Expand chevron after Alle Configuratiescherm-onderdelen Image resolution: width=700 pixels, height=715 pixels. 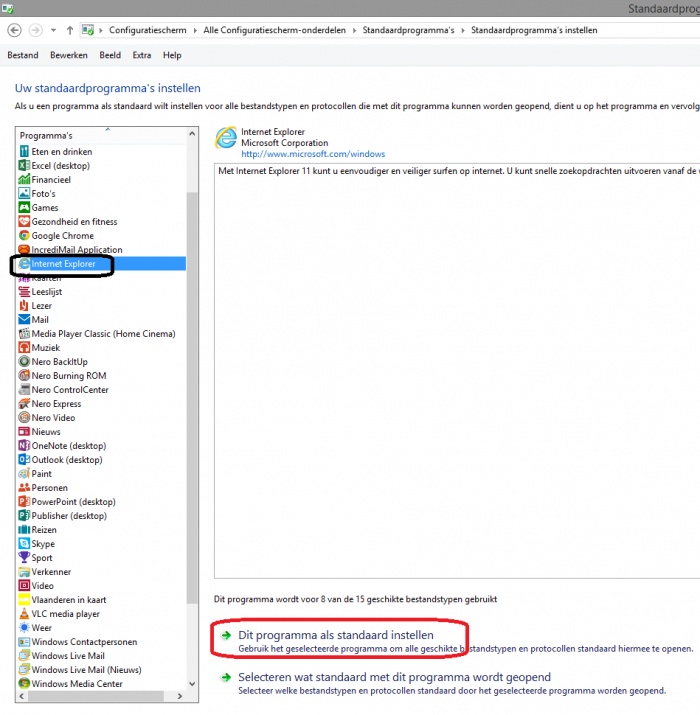click(x=354, y=31)
